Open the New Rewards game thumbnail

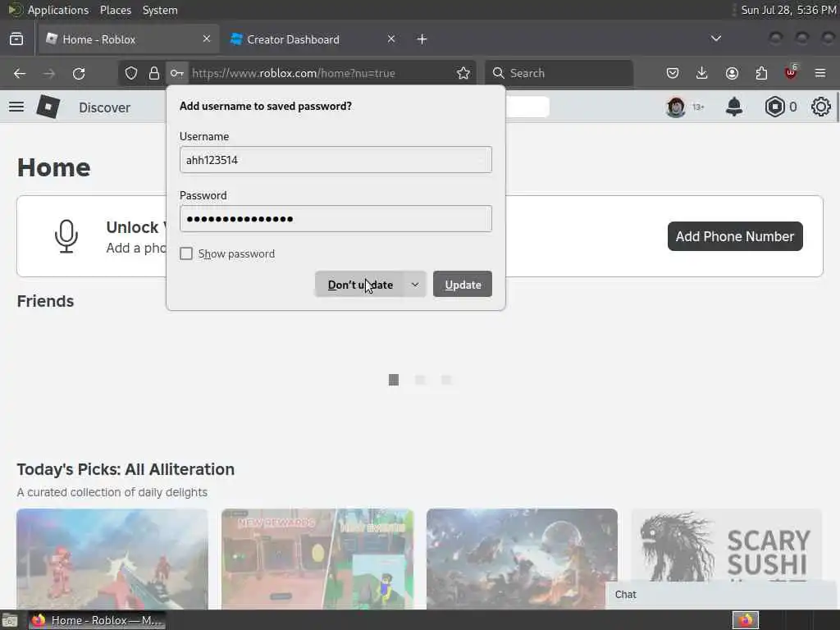[317, 559]
